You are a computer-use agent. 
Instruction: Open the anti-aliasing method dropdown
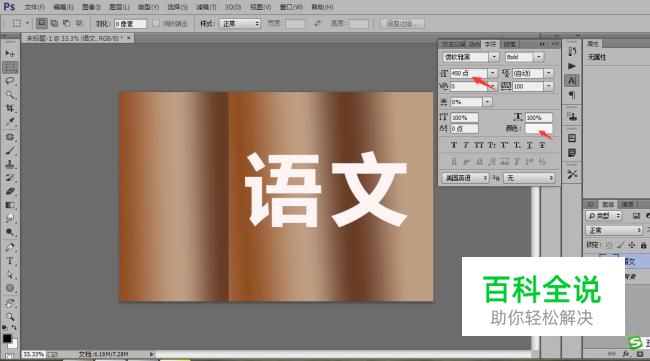[529, 178]
